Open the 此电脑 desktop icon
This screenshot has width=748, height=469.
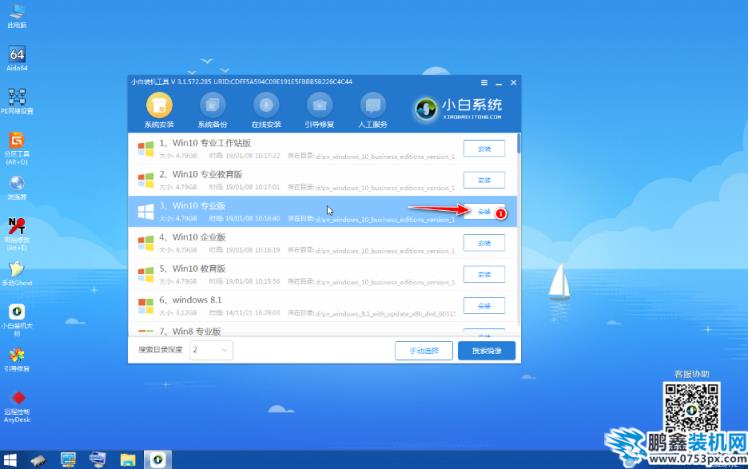coord(17,16)
